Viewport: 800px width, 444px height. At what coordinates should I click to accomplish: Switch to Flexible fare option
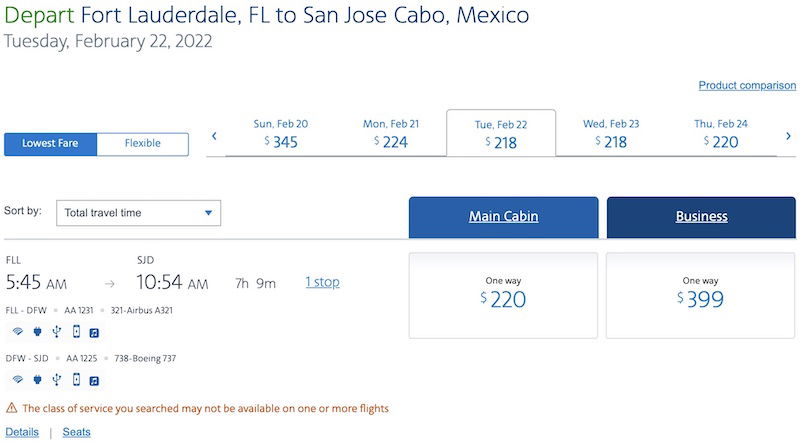[143, 144]
